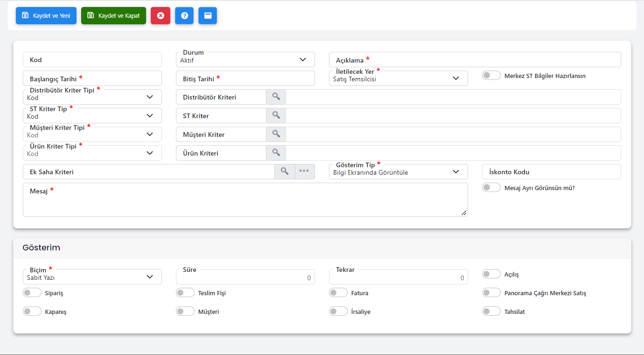The width and height of the screenshot is (644, 355).
Task: Toggle Merkez ST Bilgiler Hazırlansın switch
Action: (491, 75)
